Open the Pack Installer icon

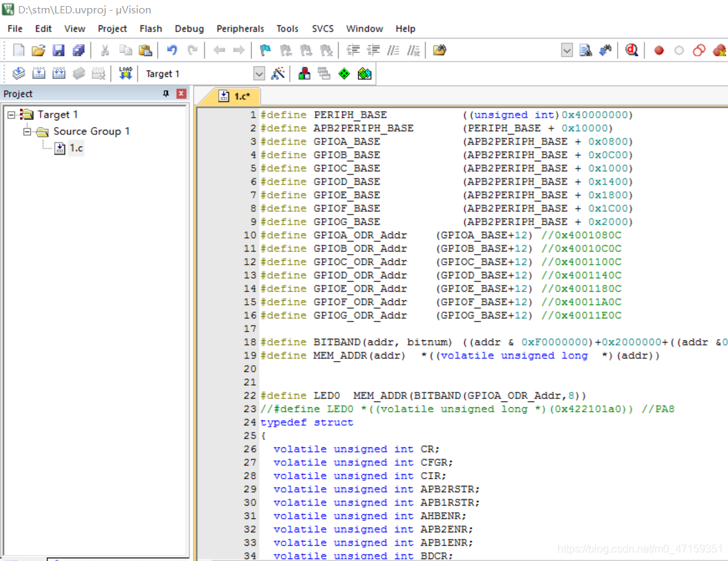pyautogui.click(x=365, y=74)
